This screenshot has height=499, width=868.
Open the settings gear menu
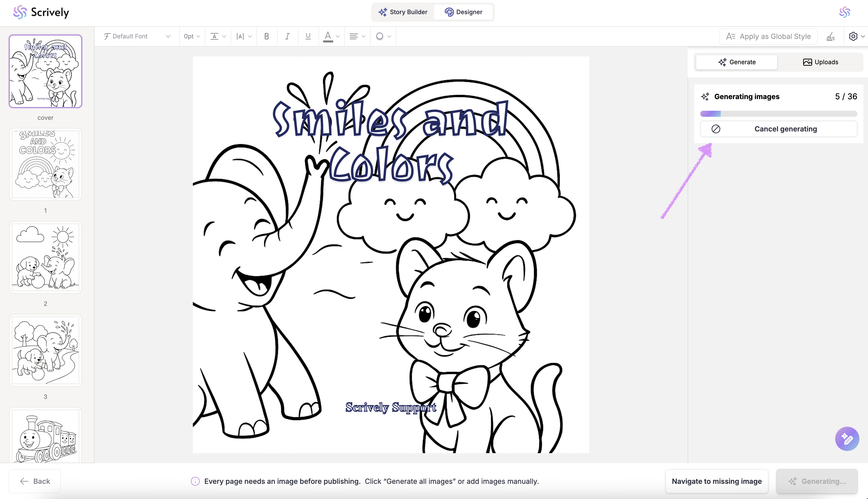pos(856,36)
